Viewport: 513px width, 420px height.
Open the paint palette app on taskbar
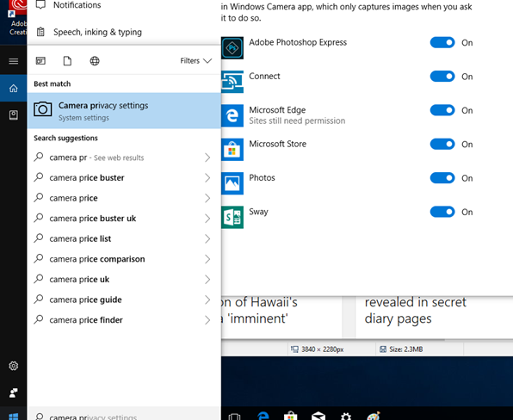[374, 416]
